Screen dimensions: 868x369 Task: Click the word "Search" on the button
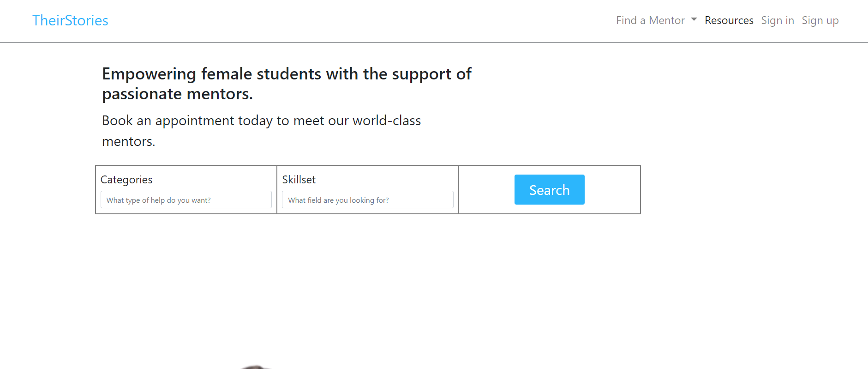click(x=549, y=190)
